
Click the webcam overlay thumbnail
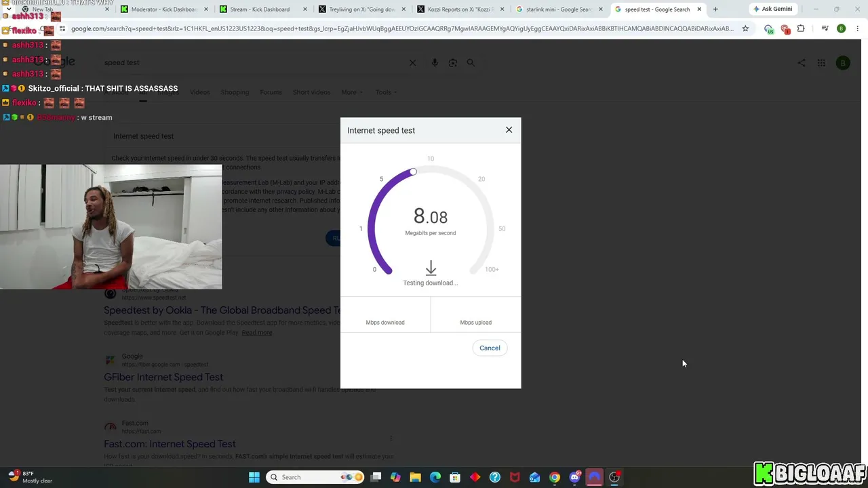[111, 226]
